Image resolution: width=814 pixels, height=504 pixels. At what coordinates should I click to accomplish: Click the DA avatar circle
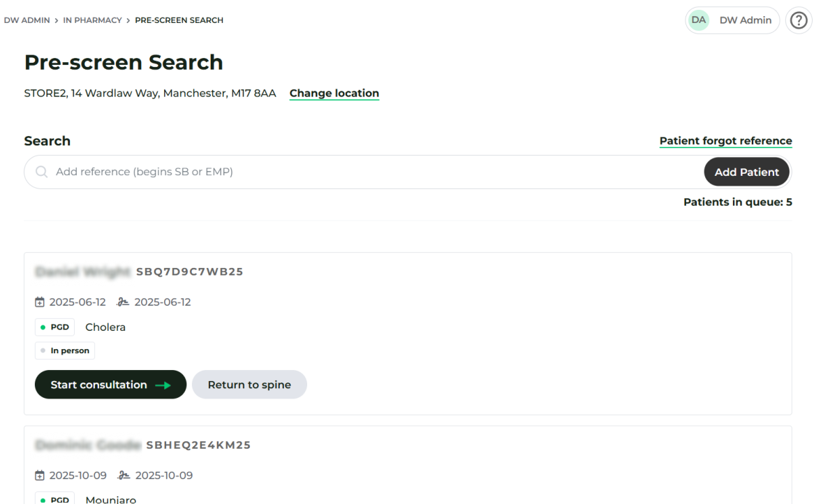(698, 20)
